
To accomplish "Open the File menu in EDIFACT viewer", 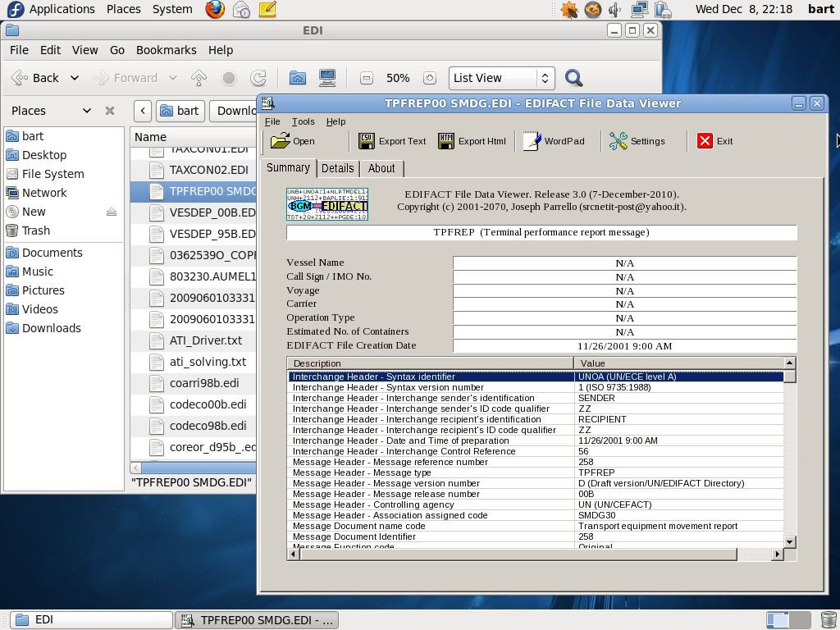I will click(272, 121).
